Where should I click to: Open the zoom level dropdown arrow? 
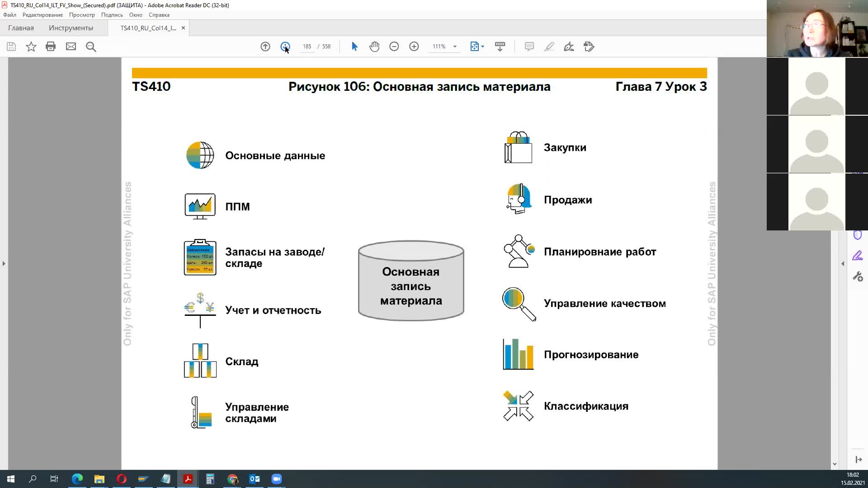tap(455, 47)
